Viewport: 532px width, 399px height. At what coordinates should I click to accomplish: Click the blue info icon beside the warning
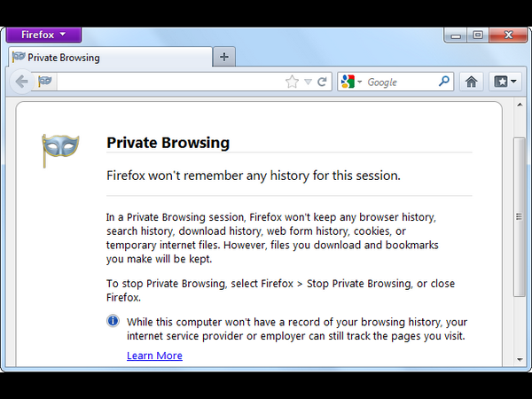coord(113,321)
